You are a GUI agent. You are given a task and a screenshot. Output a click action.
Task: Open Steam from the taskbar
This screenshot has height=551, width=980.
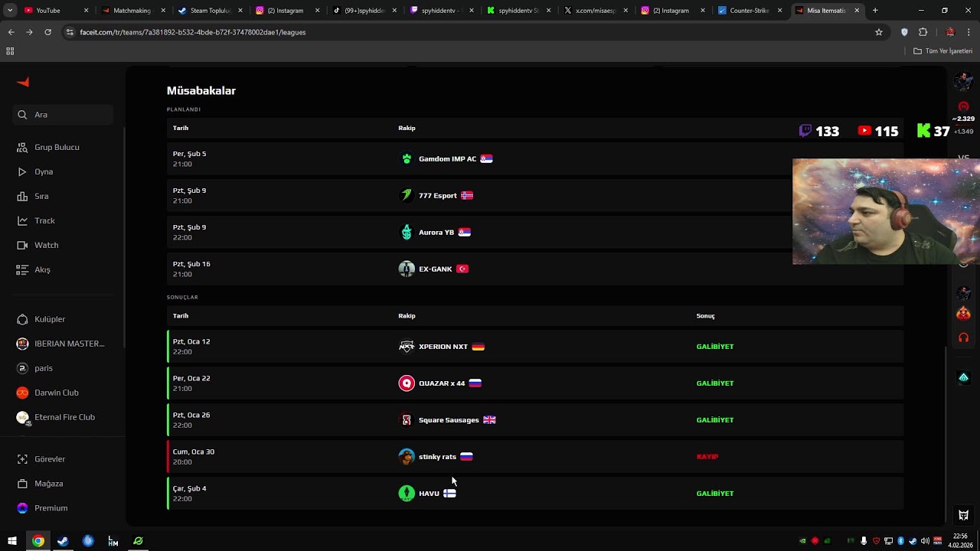point(63,541)
